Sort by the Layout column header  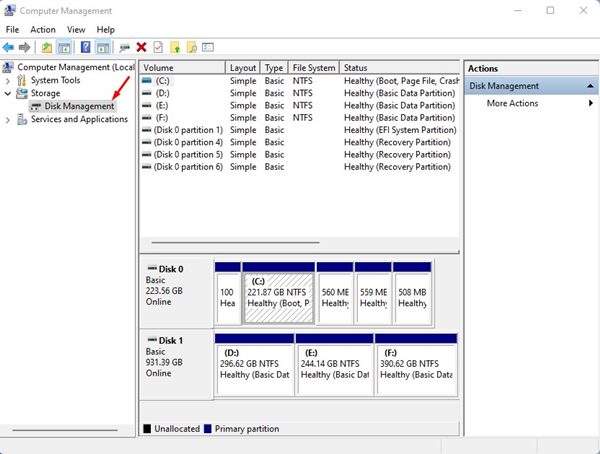[243, 68]
